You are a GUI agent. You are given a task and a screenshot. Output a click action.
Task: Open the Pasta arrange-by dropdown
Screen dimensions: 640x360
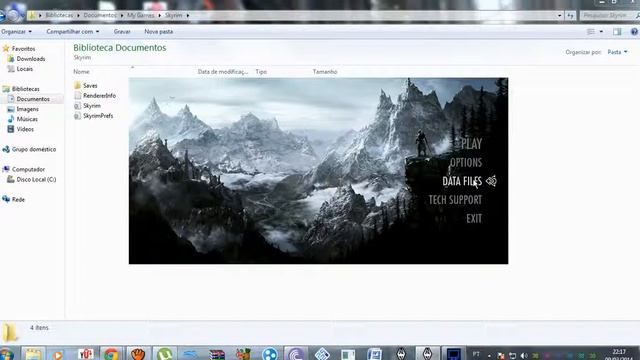(x=617, y=52)
